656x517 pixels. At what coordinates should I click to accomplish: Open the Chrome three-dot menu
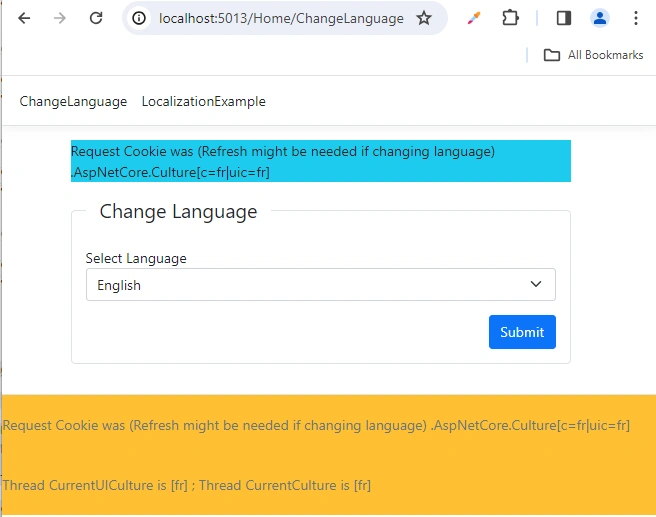coord(636,18)
